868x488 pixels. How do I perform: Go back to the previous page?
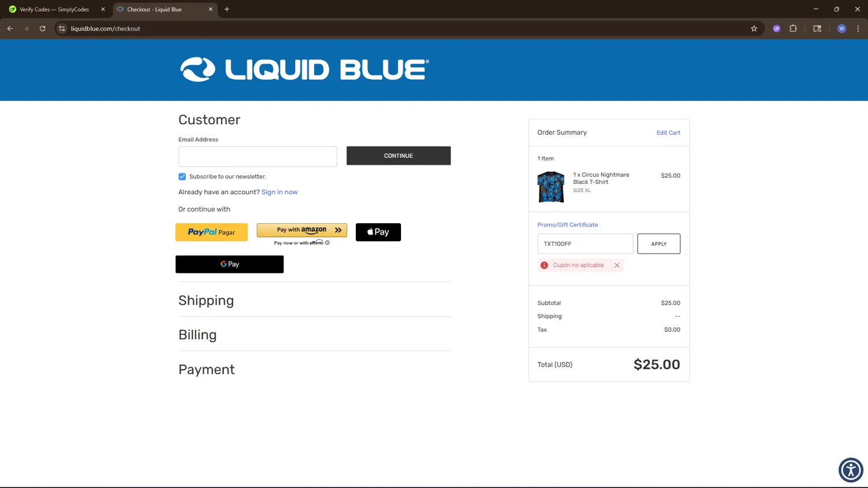pyautogui.click(x=10, y=28)
